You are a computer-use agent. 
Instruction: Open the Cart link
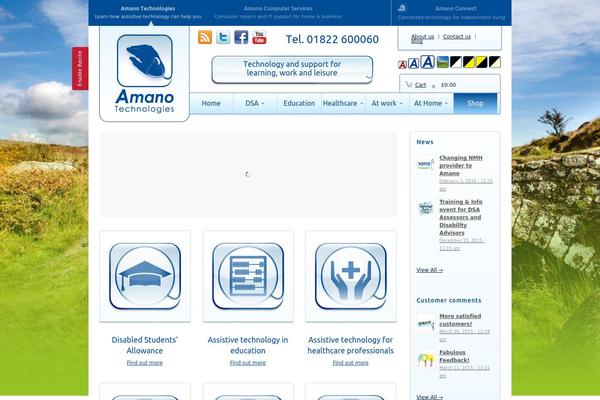point(420,85)
